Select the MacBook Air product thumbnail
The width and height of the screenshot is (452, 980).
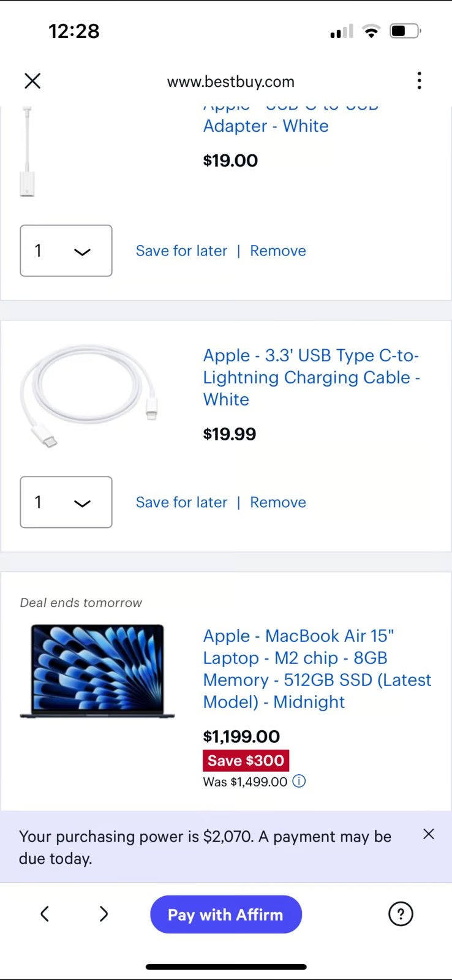pyautogui.click(x=97, y=671)
